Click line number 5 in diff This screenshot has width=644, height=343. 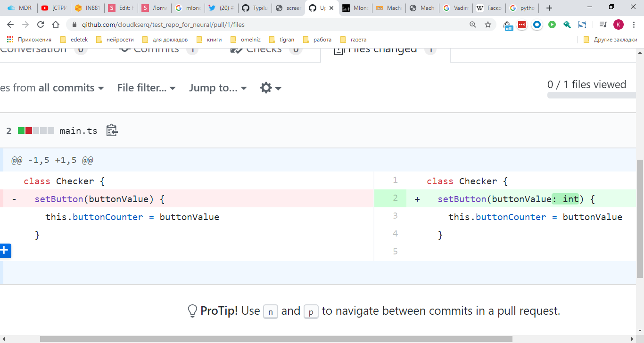pyautogui.click(x=395, y=252)
